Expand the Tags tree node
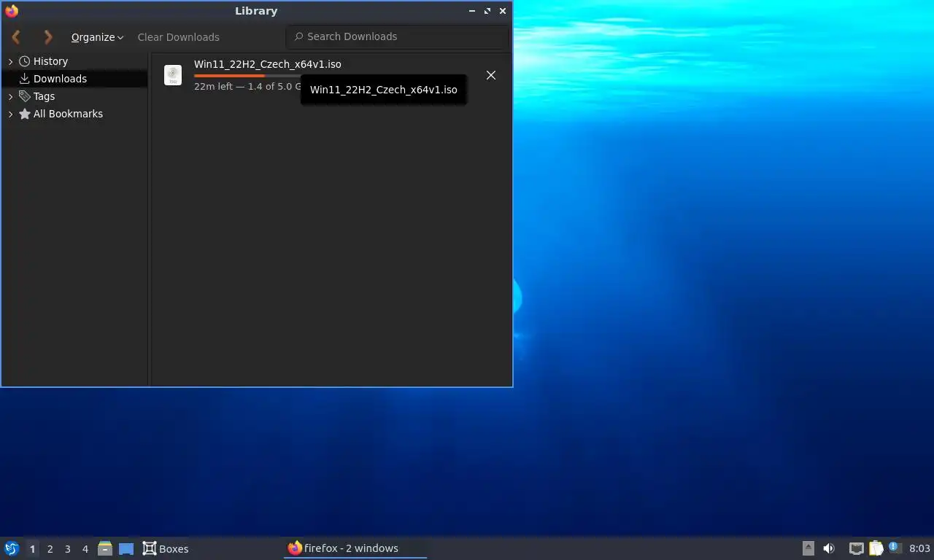Viewport: 934px width, 560px height. click(x=10, y=96)
